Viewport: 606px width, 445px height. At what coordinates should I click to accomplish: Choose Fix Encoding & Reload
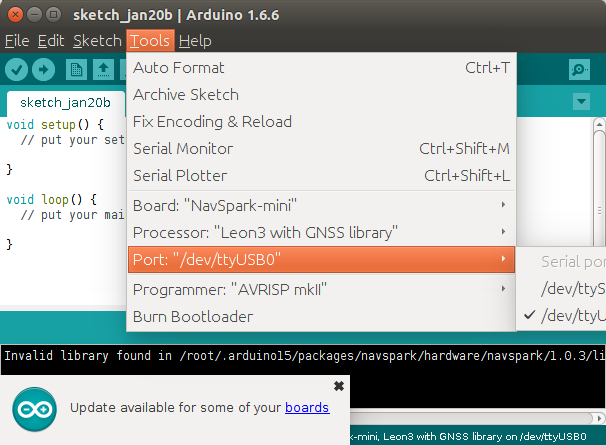(x=321, y=122)
